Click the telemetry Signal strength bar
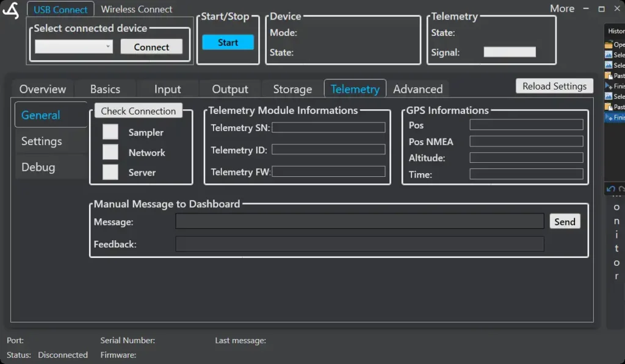Screen dimensions: 625x364 (x=510, y=52)
